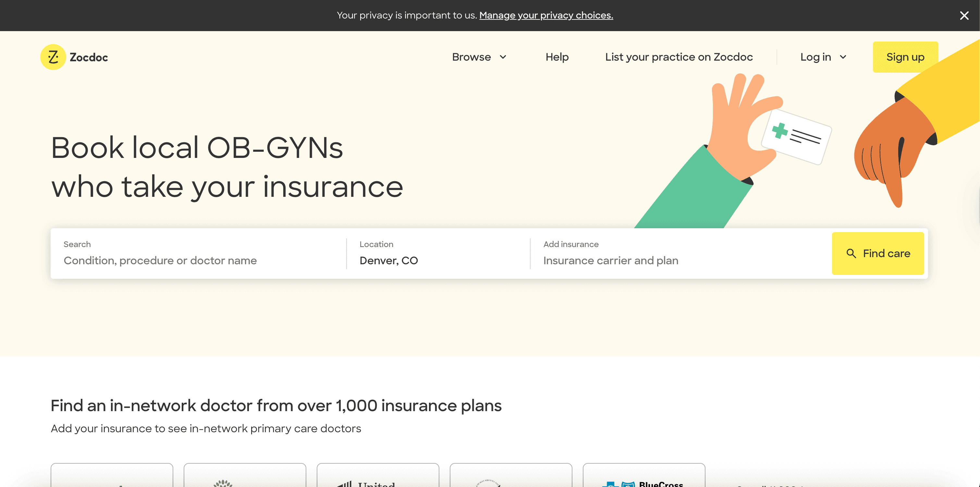Select the BlueCross insurance card
This screenshot has height=487, width=980.
pos(644,478)
